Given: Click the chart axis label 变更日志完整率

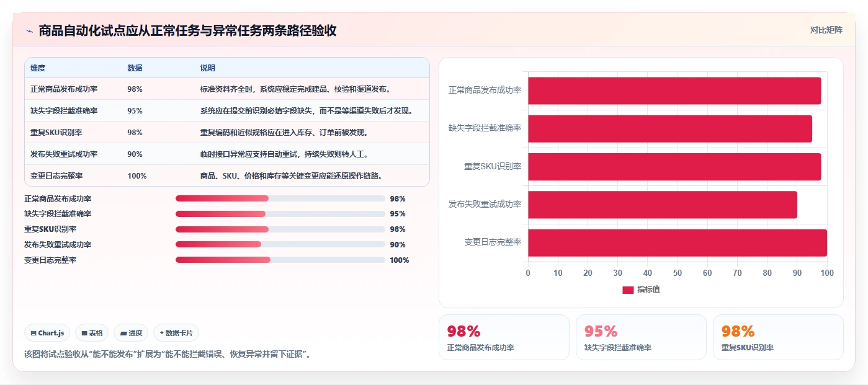Looking at the screenshot, I should click(x=493, y=242).
